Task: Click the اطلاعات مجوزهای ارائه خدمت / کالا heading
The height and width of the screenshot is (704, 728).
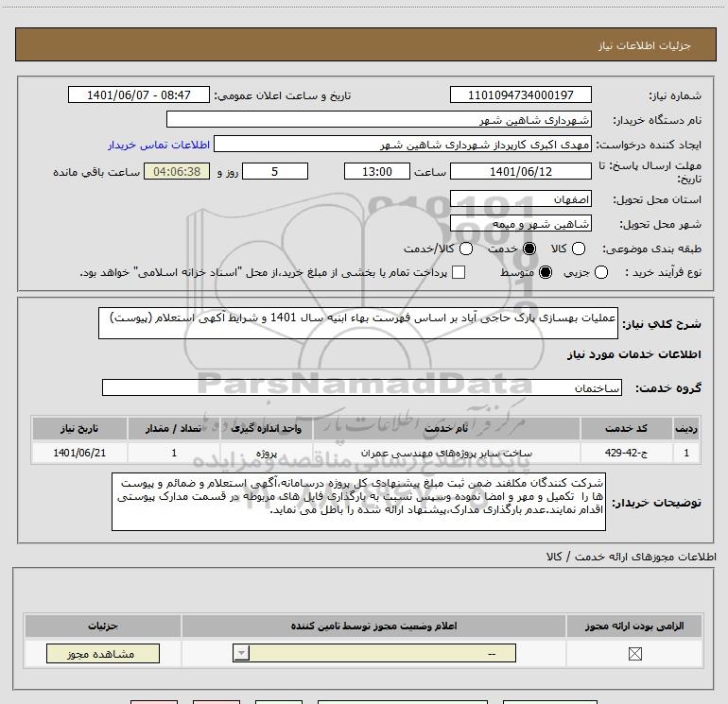Action: pos(631,557)
